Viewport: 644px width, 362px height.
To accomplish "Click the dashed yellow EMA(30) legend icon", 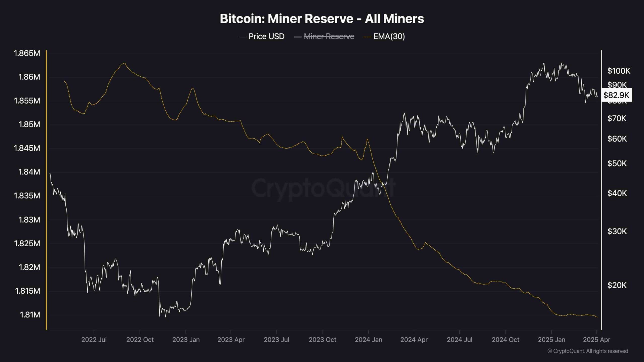I will tap(367, 37).
